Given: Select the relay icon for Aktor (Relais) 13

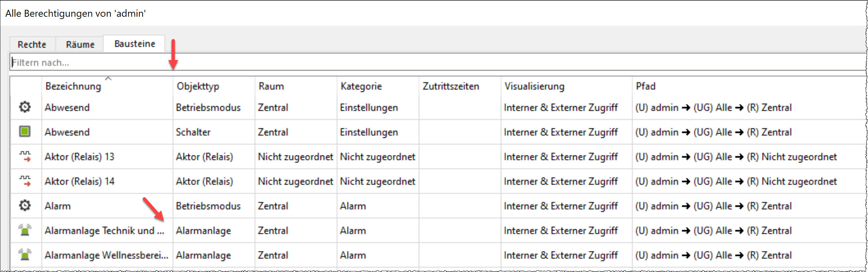Looking at the screenshot, I should [25, 157].
